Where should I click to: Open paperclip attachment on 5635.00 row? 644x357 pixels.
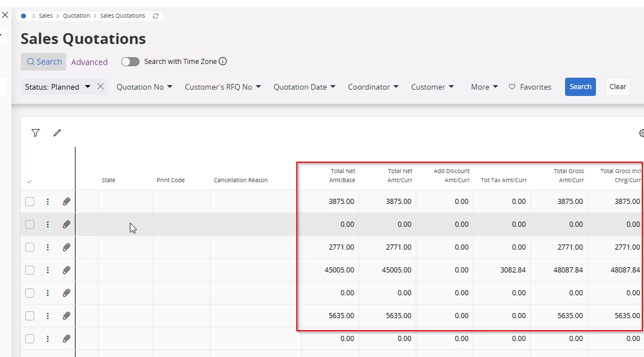[66, 316]
